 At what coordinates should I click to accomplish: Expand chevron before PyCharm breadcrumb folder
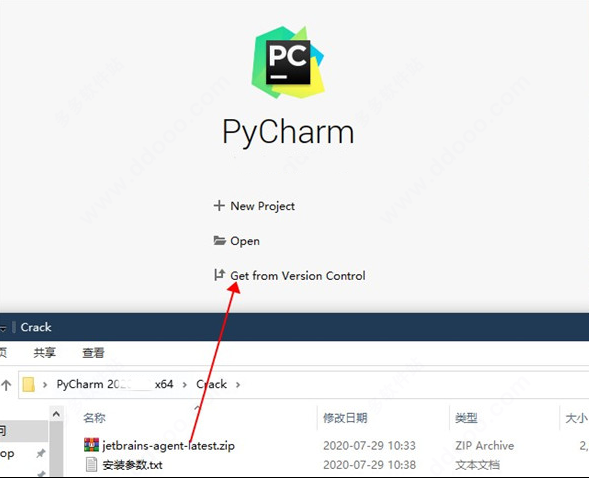pyautogui.click(x=45, y=385)
